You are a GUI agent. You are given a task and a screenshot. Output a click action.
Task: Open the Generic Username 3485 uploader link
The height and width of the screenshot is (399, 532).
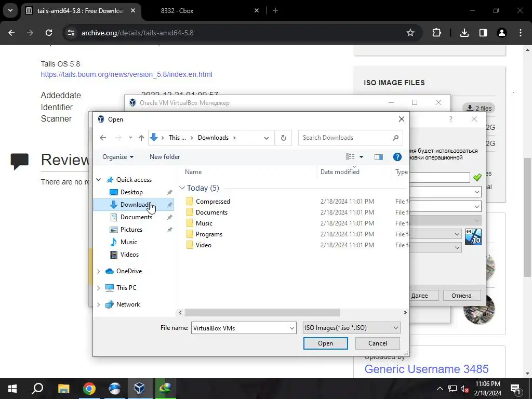[x=427, y=369]
